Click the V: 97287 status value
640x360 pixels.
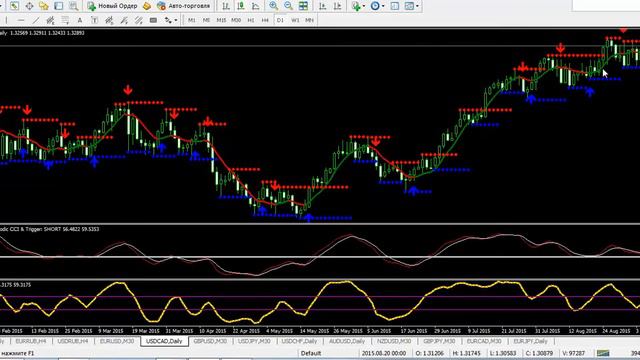pyautogui.click(x=573, y=353)
